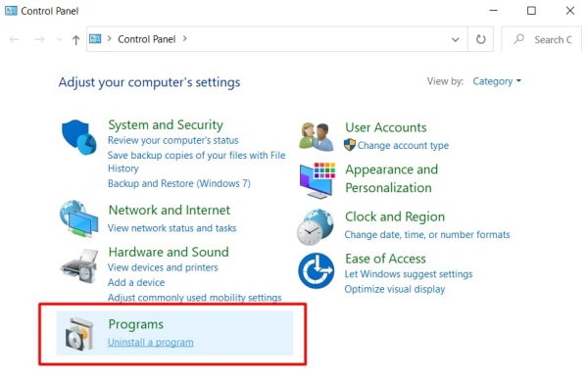Click the Ease of Access icon

(x=317, y=270)
